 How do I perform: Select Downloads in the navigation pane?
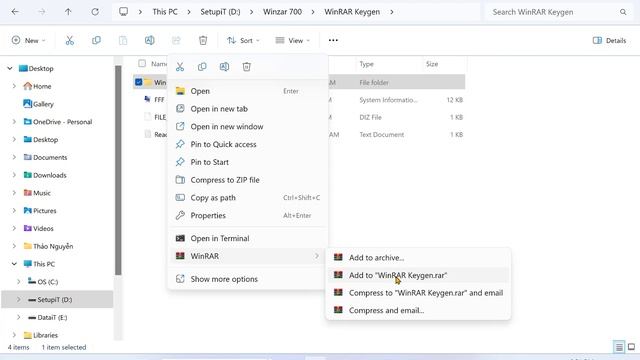[x=50, y=175]
